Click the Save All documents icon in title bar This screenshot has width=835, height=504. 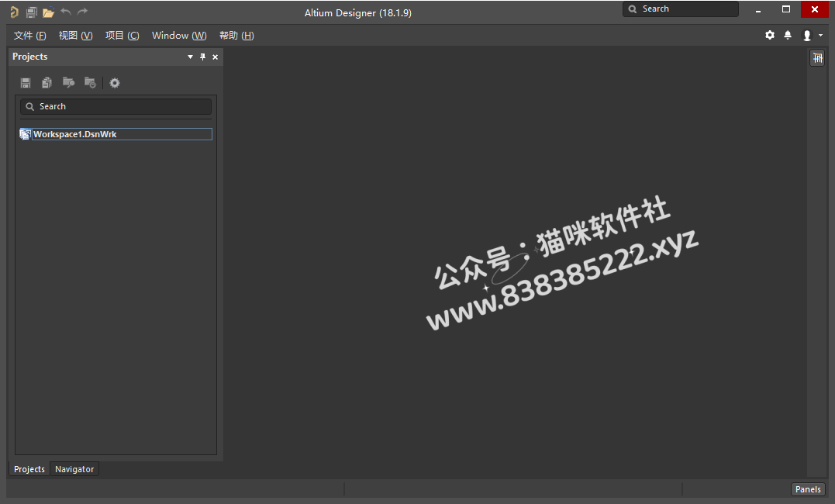coord(32,12)
